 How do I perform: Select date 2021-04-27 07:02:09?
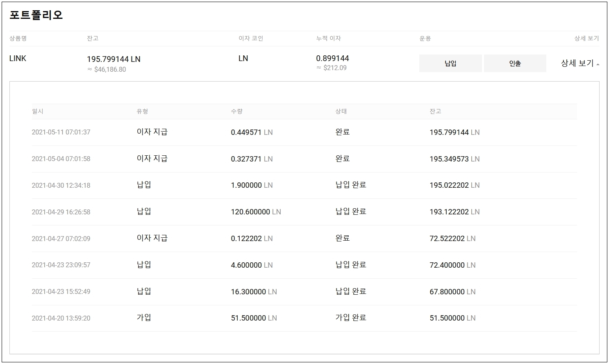pyautogui.click(x=61, y=239)
